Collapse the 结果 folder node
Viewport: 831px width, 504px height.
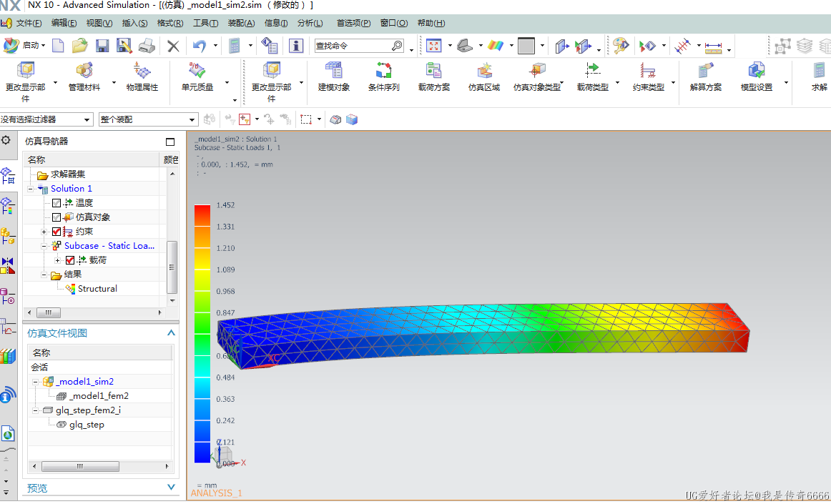44,275
